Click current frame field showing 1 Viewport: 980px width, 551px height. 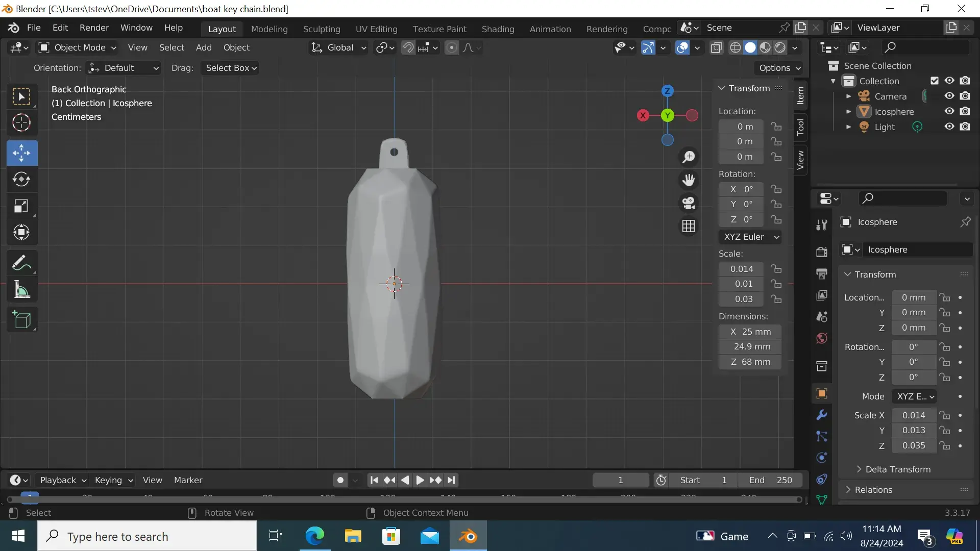(620, 480)
